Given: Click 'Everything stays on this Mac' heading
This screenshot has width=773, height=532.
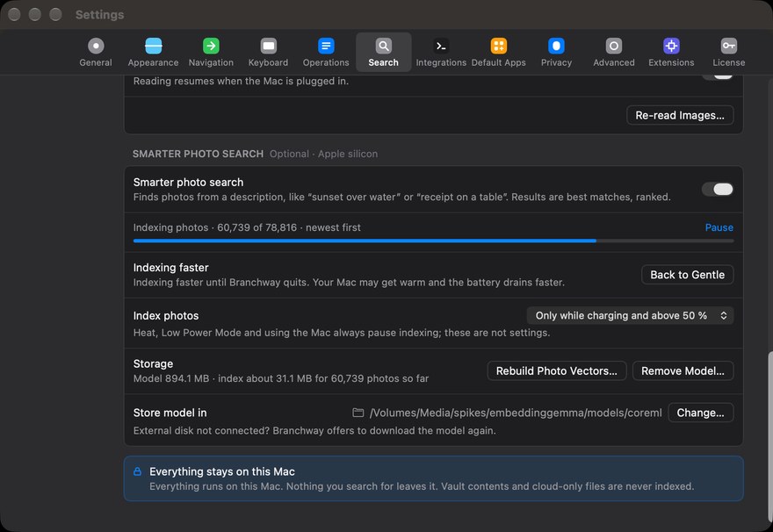Looking at the screenshot, I should [222, 471].
